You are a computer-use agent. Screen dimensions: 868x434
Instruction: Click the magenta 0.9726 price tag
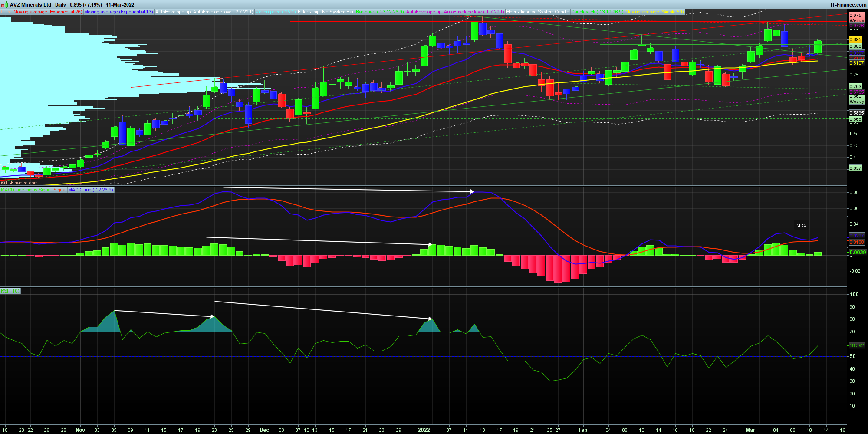coord(856,26)
